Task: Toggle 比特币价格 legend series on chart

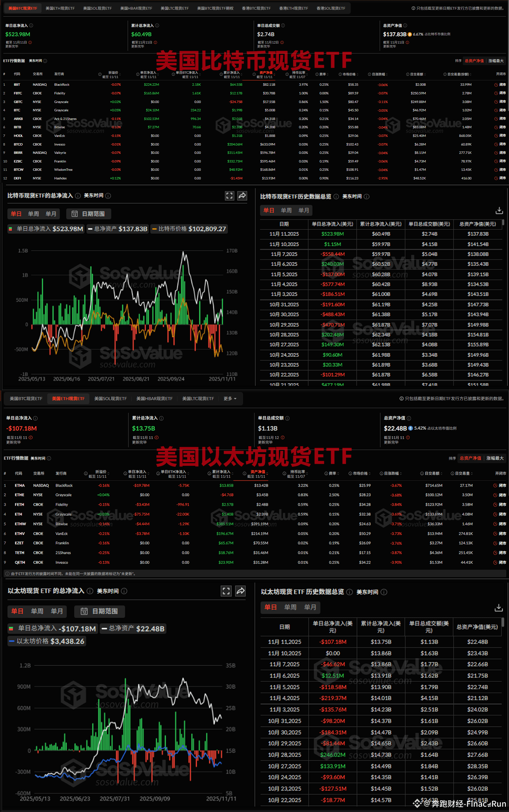Action: click(x=189, y=229)
